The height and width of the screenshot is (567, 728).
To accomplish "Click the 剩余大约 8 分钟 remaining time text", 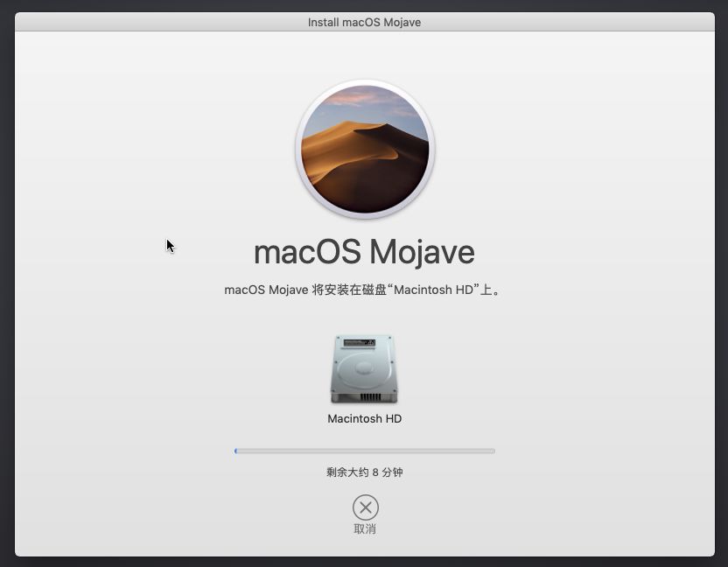I will click(x=364, y=472).
